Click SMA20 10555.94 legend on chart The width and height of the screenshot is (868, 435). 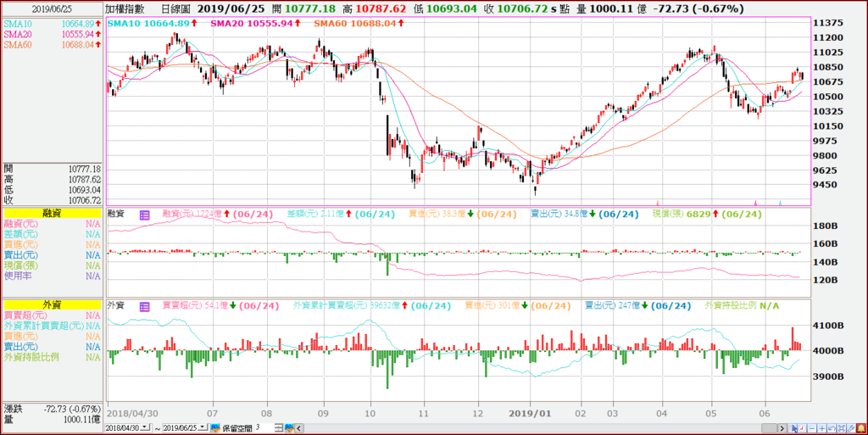(256, 23)
